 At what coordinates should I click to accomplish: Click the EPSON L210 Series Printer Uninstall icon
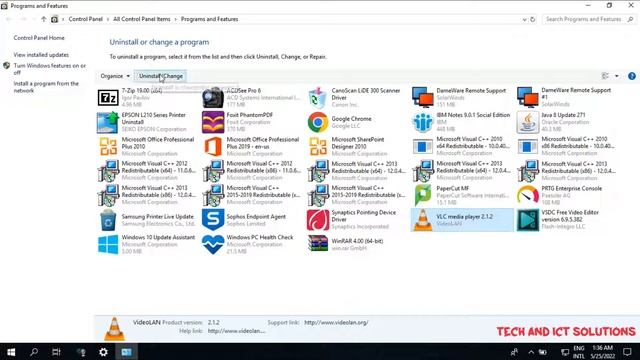[108, 122]
